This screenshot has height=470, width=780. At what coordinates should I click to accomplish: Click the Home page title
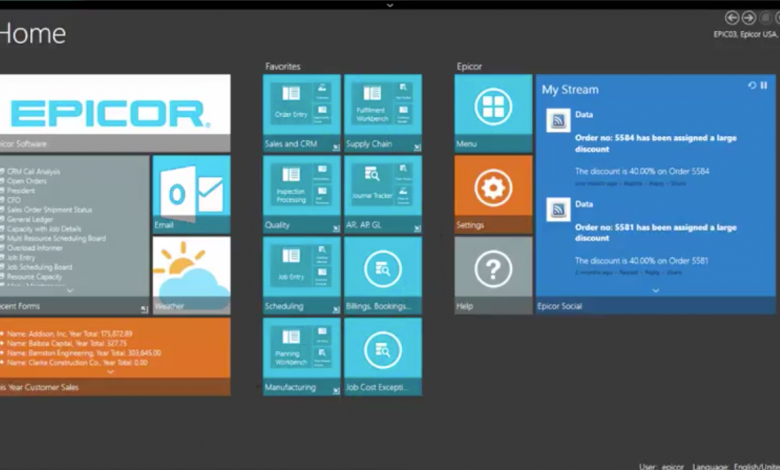coord(33,33)
